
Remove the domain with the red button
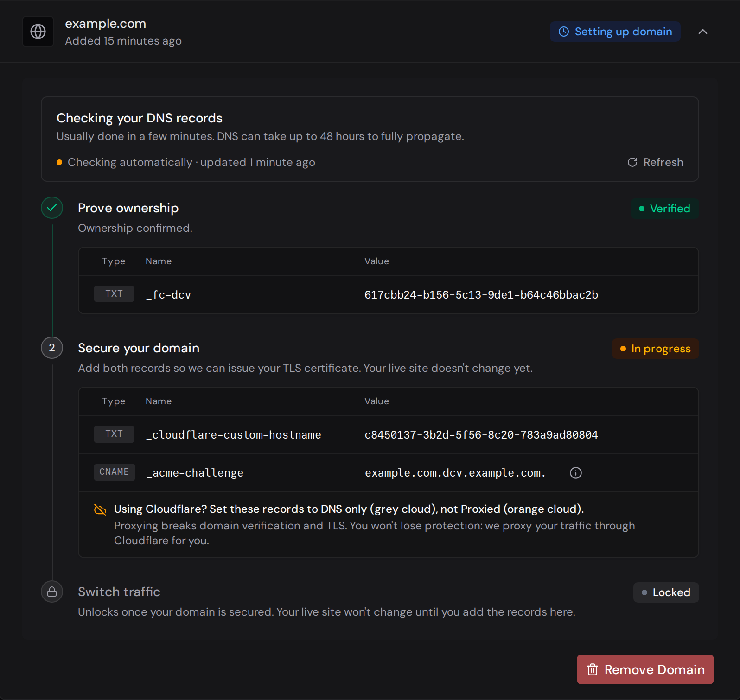tap(645, 669)
